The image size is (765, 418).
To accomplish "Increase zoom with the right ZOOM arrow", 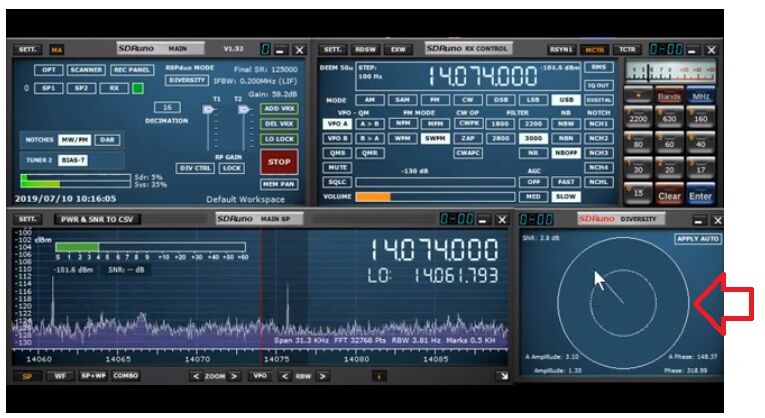I will tap(235, 376).
